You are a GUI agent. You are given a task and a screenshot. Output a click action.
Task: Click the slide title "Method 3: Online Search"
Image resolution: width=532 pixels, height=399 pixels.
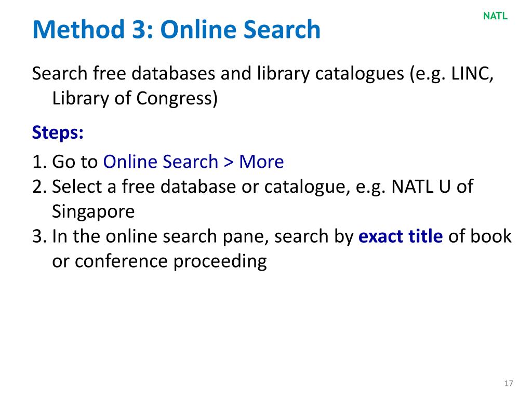(x=176, y=30)
